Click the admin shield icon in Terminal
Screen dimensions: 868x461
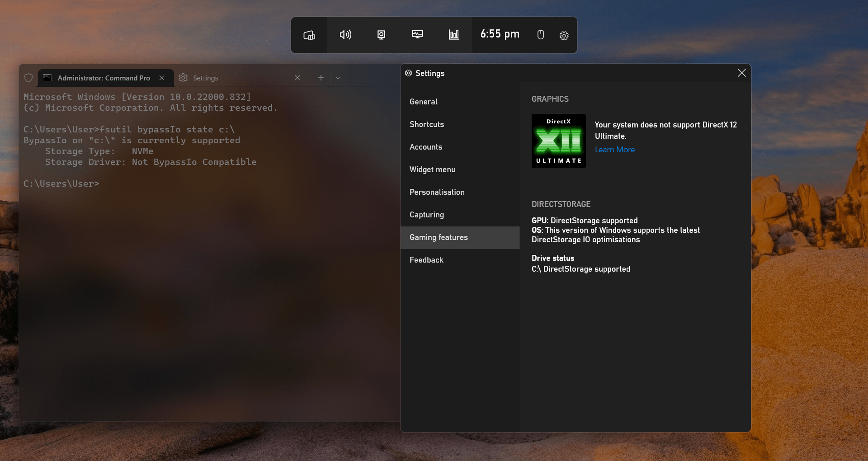pyautogui.click(x=28, y=78)
